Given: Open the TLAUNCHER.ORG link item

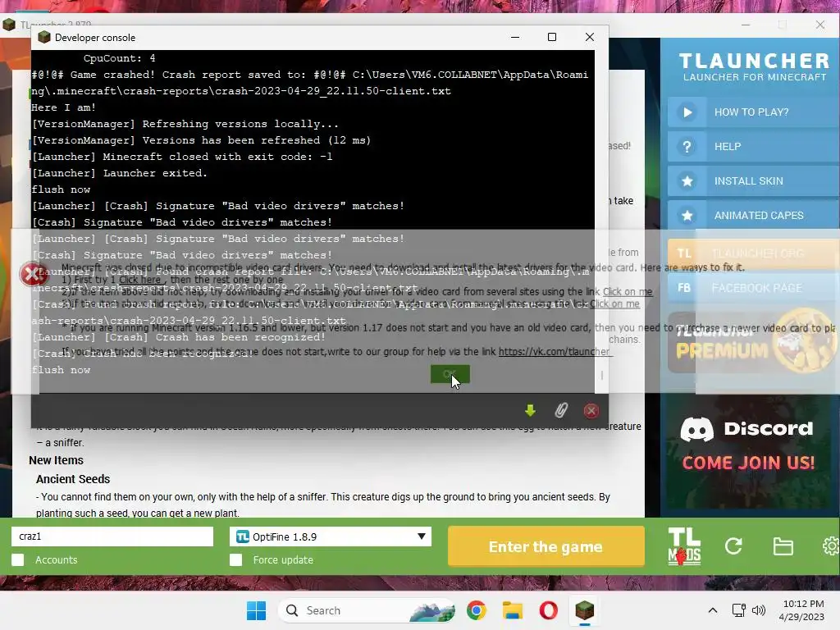Looking at the screenshot, I should (753, 253).
